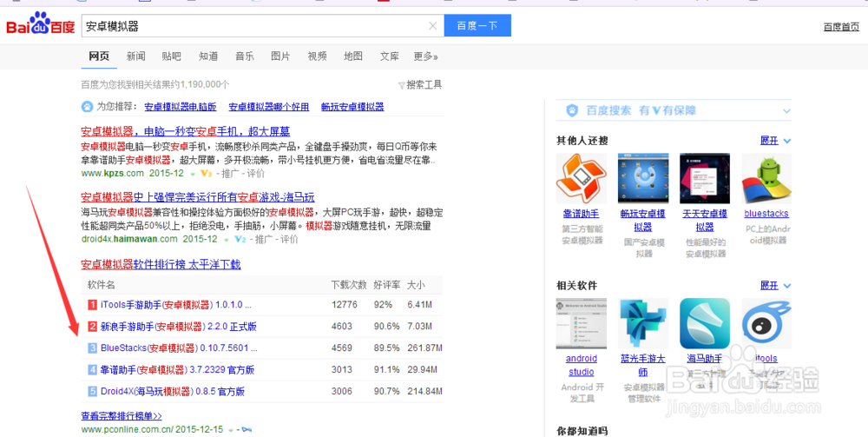The image size is (868, 437).
Task: Go to 百度首页 link
Action: [841, 27]
